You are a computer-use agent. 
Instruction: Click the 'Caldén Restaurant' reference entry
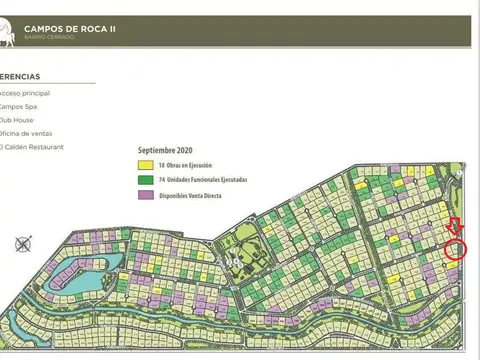point(32,147)
